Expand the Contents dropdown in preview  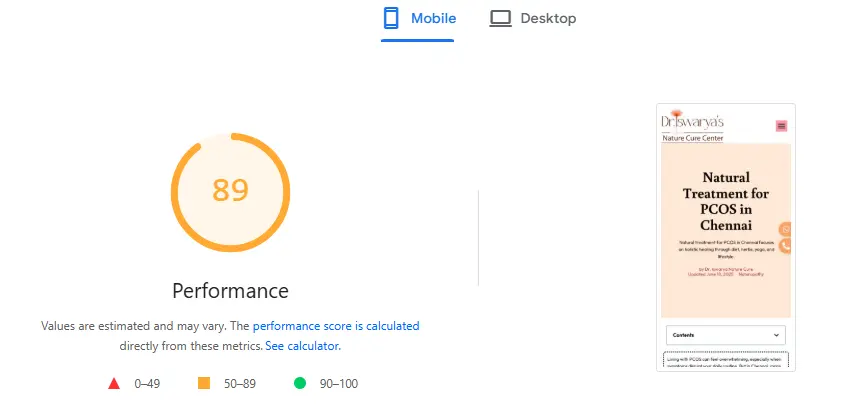click(x=725, y=335)
